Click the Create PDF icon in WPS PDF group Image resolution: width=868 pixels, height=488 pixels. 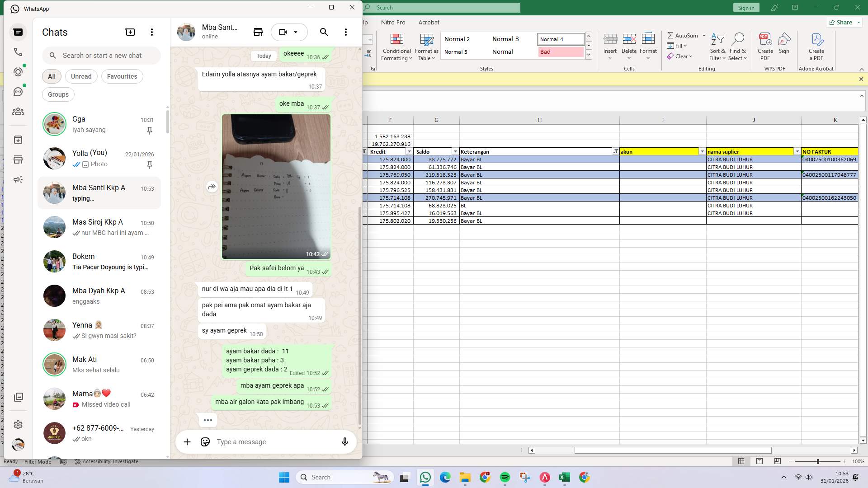coord(765,45)
